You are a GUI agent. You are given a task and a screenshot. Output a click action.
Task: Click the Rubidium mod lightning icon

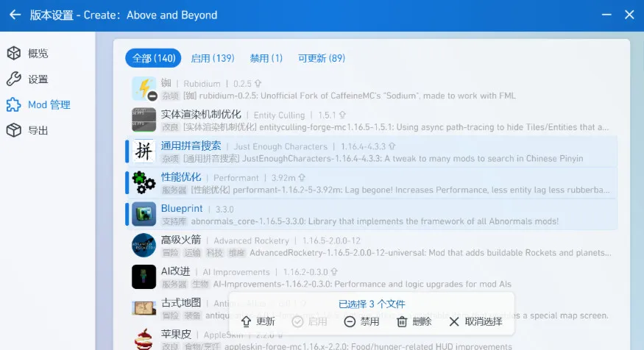[x=144, y=89]
